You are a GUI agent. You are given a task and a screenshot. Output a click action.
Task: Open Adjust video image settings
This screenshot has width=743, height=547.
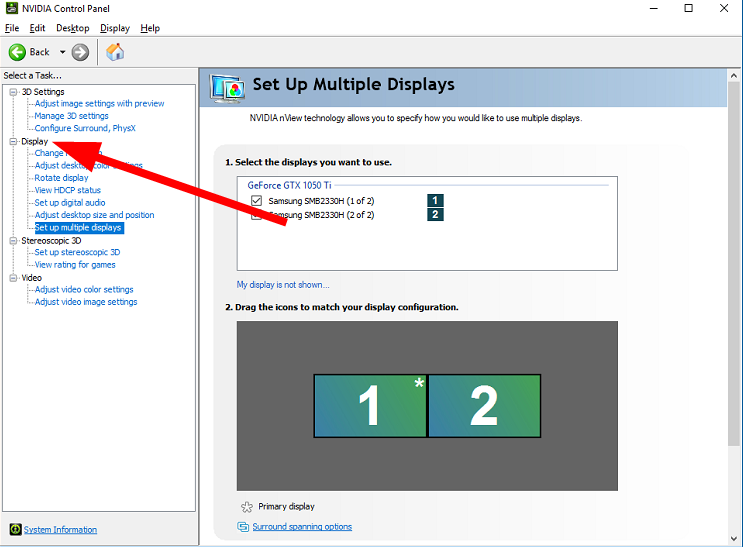[86, 302]
